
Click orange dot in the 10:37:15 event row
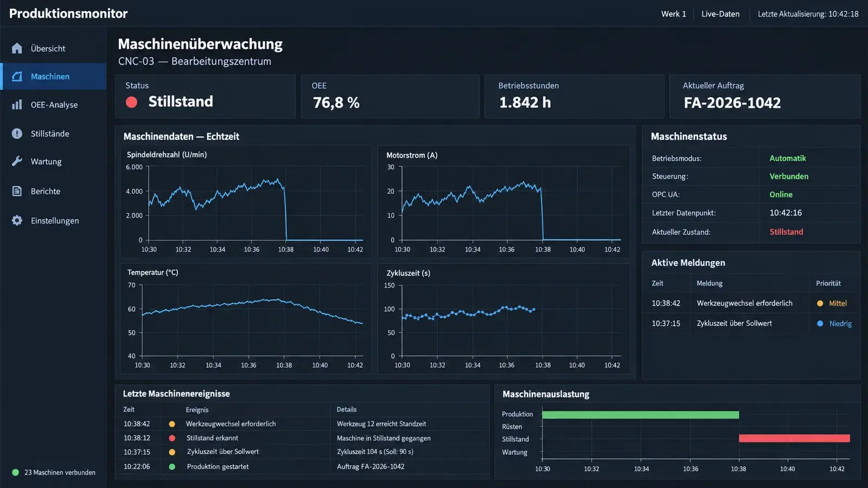pos(172,452)
